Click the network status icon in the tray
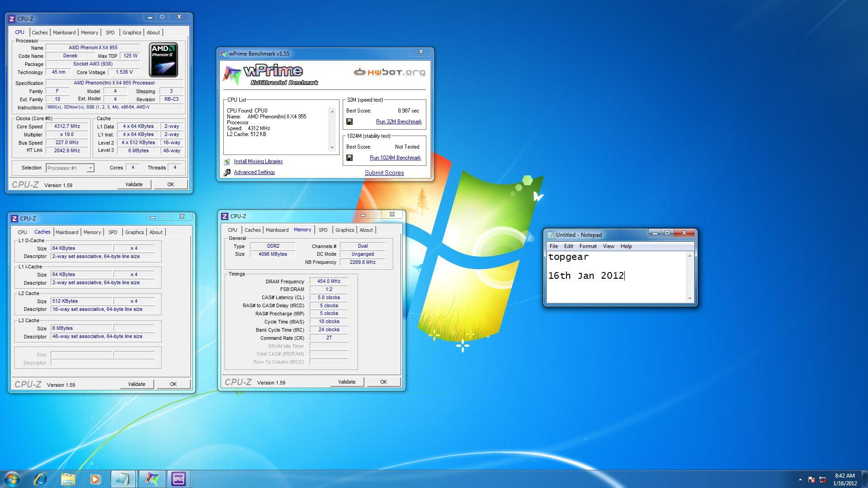This screenshot has width=868, height=488. click(822, 479)
